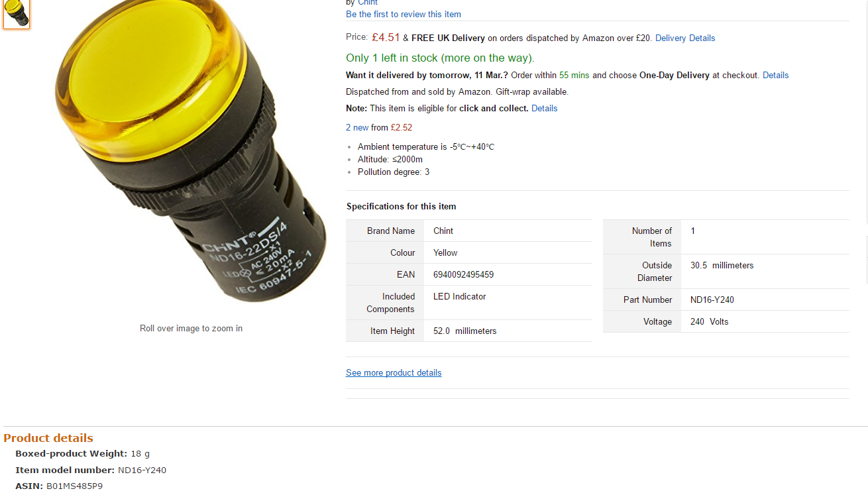Select the yellow indicator thumbnail image

17,14
